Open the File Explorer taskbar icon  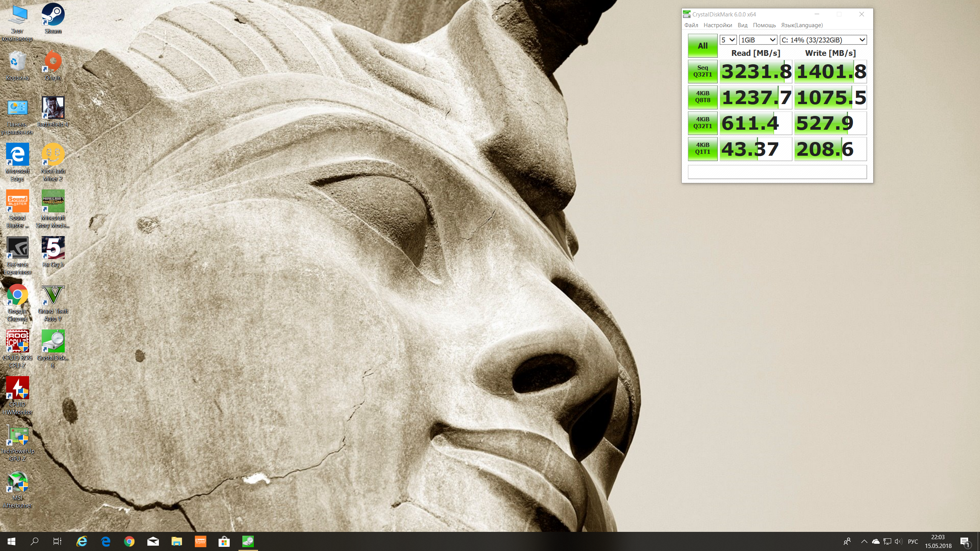click(176, 541)
